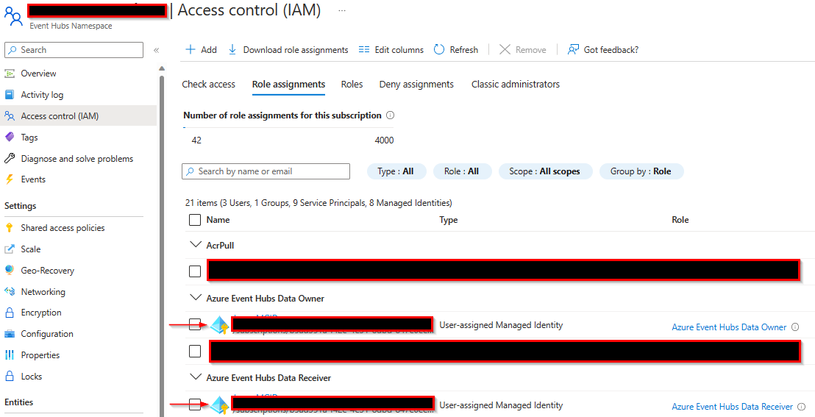Click Edit columns text
The width and height of the screenshot is (815, 417).
(399, 50)
